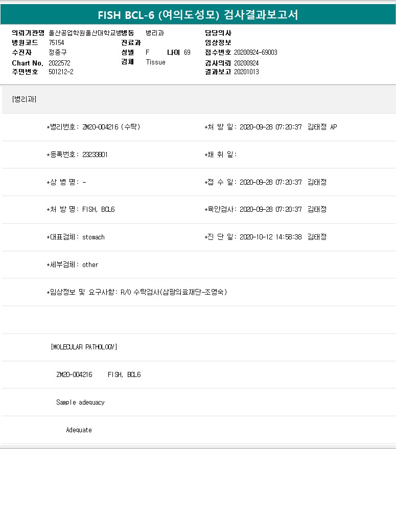
Task: Select Chart No. value 2022572
Action: [59, 63]
